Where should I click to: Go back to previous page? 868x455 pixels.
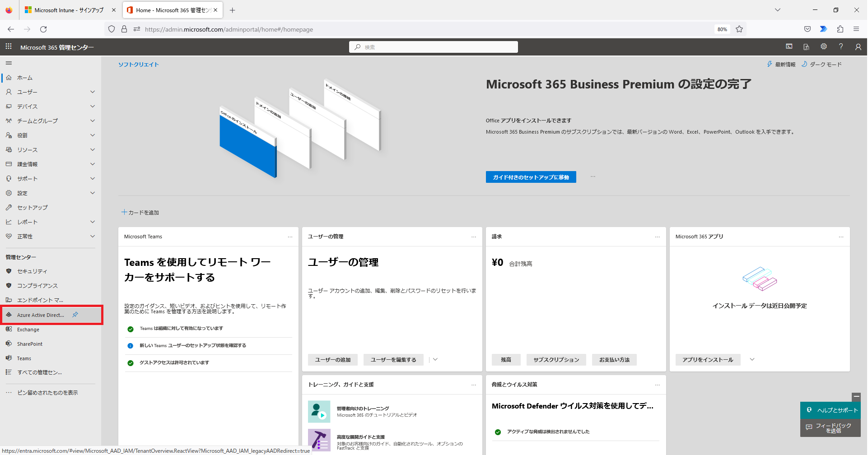[x=11, y=29]
